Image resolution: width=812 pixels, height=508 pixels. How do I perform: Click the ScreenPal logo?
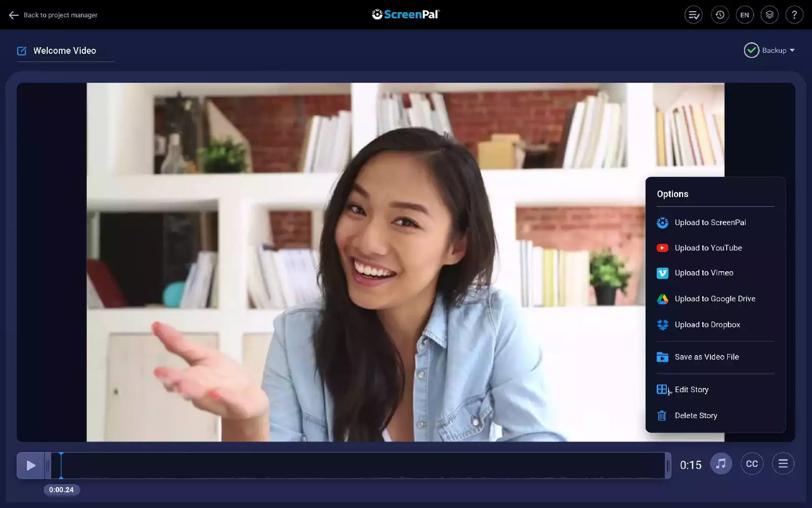405,14
